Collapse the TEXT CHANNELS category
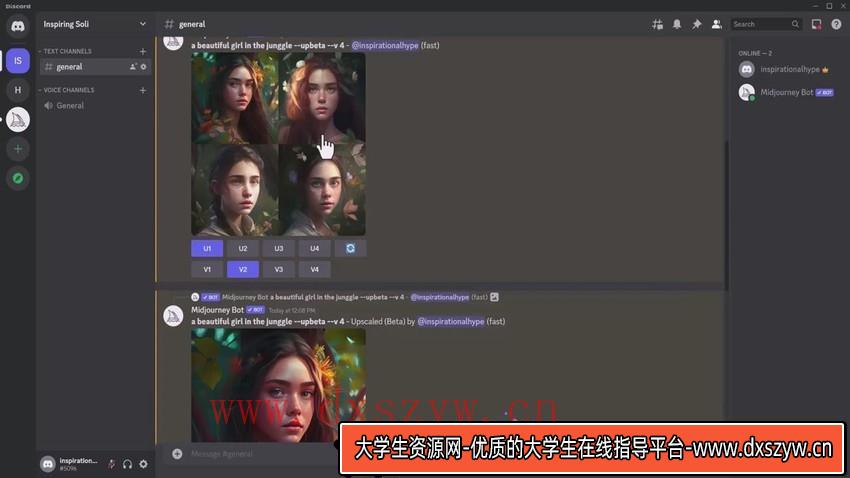This screenshot has width=850, height=478. tap(65, 51)
